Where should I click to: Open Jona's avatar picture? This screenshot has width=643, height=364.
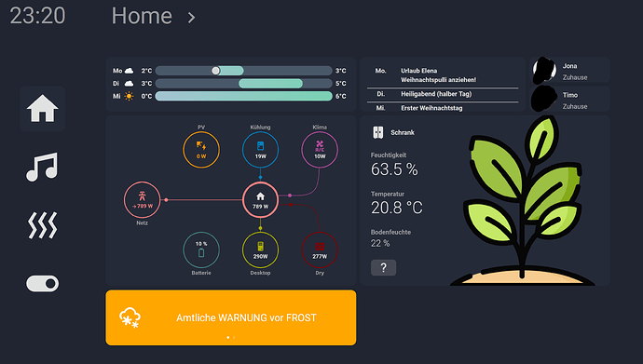coord(544,70)
